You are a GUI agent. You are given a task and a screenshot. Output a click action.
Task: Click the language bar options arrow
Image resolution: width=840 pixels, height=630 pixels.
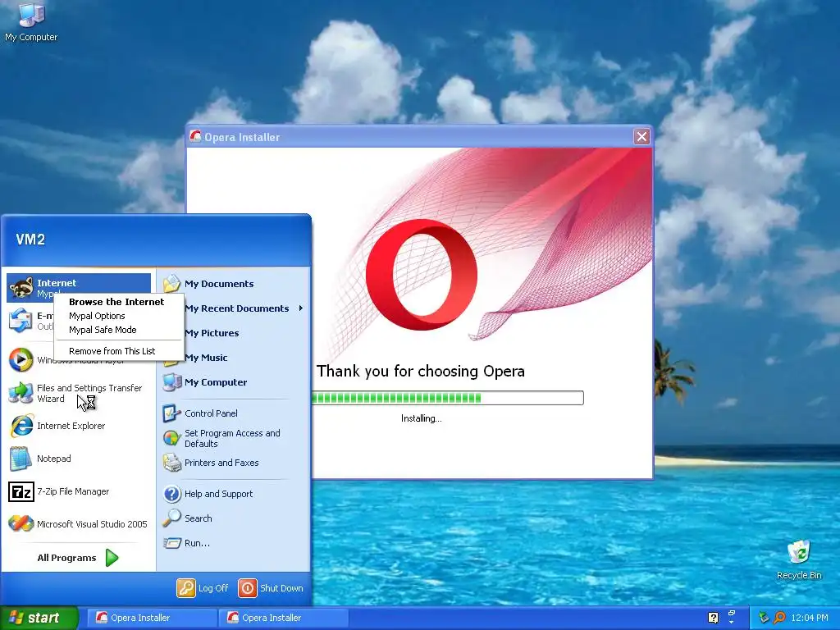731,623
